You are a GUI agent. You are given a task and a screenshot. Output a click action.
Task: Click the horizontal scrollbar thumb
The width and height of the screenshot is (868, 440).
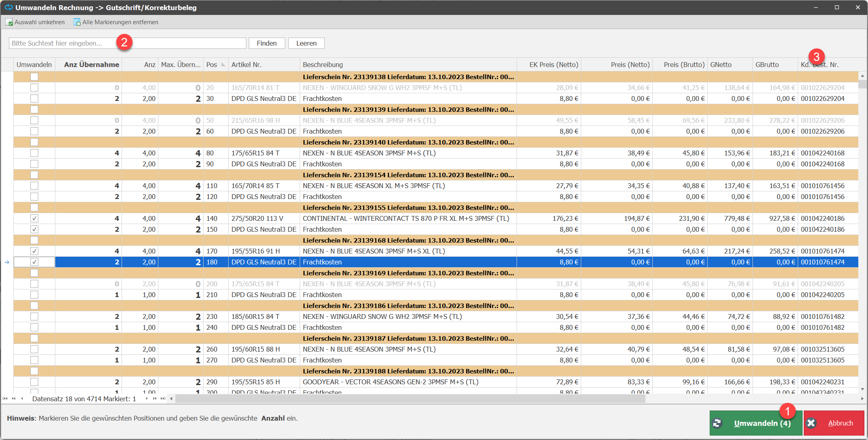click(x=410, y=399)
